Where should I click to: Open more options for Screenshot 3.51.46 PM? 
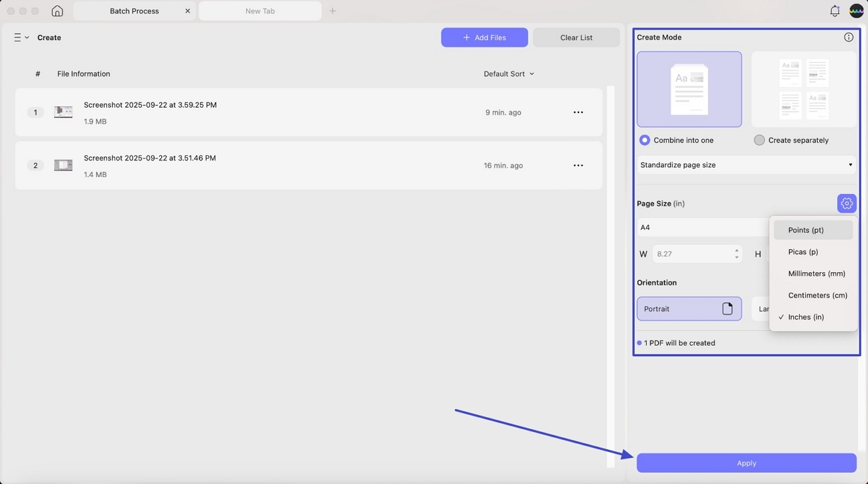tap(578, 165)
